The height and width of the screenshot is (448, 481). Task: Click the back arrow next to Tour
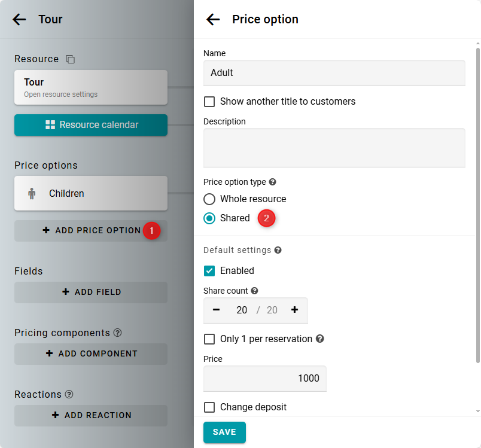point(19,19)
